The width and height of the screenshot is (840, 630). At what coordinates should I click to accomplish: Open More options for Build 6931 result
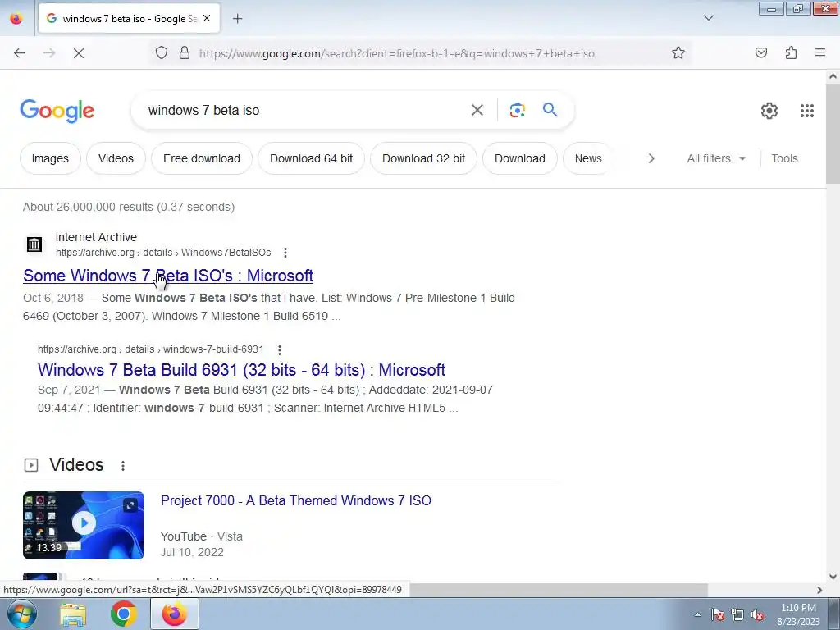click(279, 349)
